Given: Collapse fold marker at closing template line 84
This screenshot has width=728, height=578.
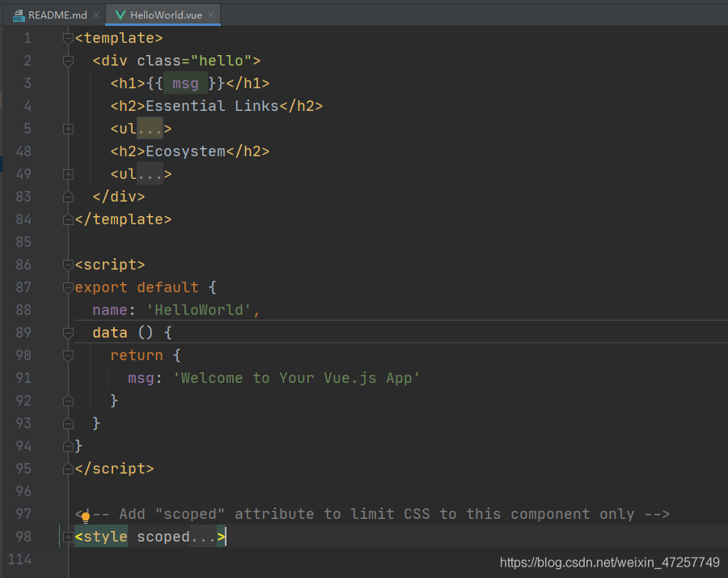Looking at the screenshot, I should [68, 219].
